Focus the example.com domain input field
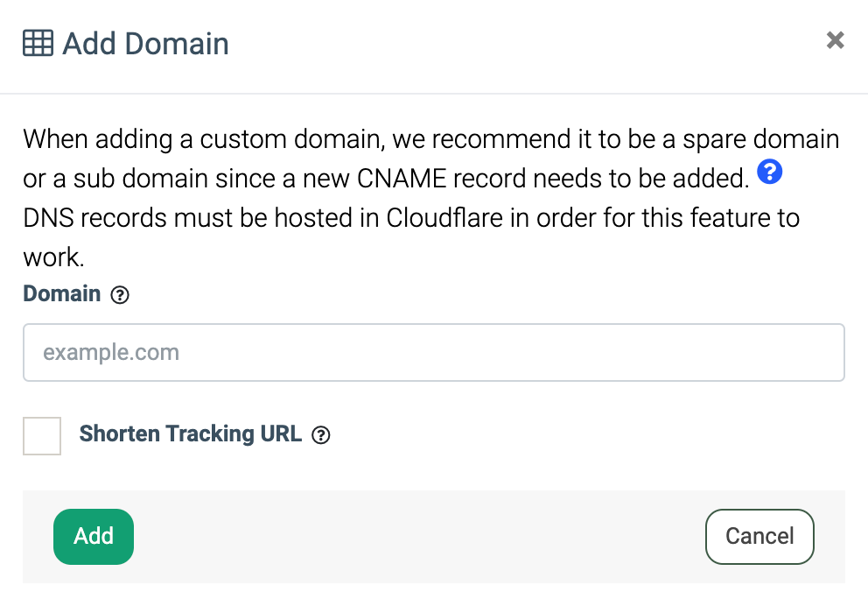Viewport: 868px width, 606px height. (x=433, y=353)
